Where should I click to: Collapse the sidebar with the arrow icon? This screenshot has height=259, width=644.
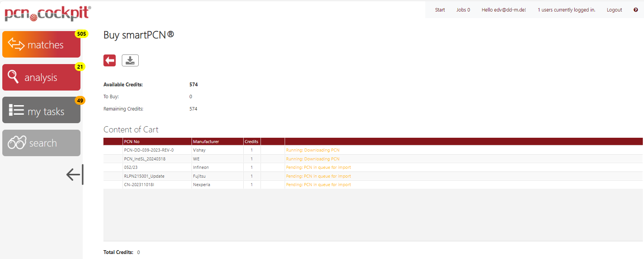tap(75, 175)
